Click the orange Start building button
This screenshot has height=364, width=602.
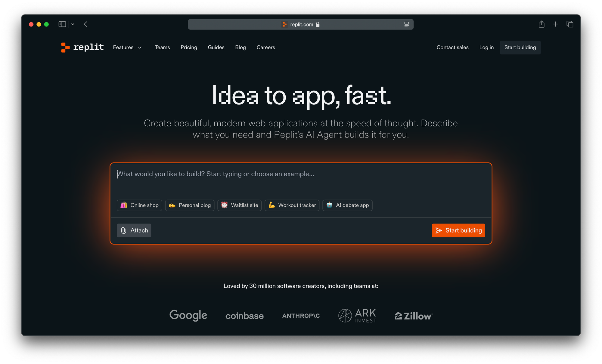(458, 230)
